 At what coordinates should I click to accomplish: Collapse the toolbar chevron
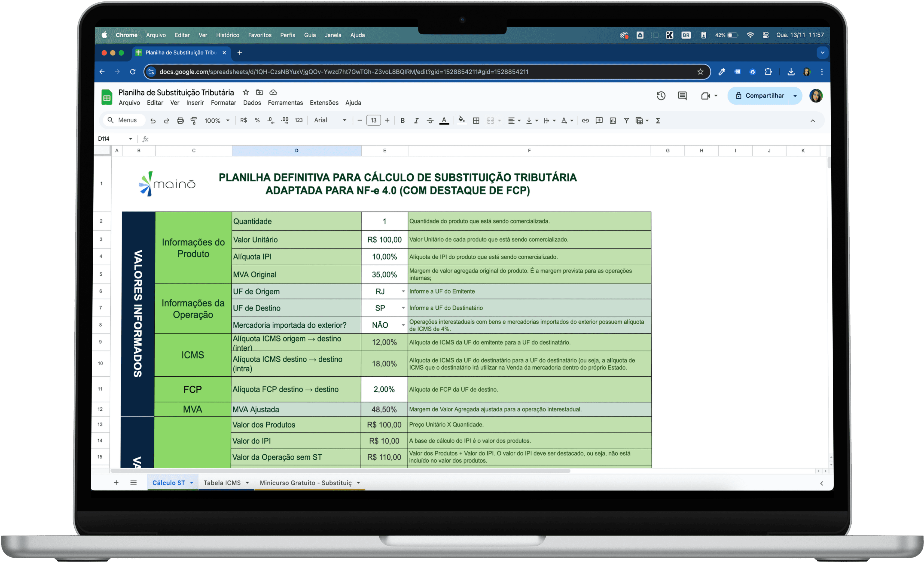813,121
